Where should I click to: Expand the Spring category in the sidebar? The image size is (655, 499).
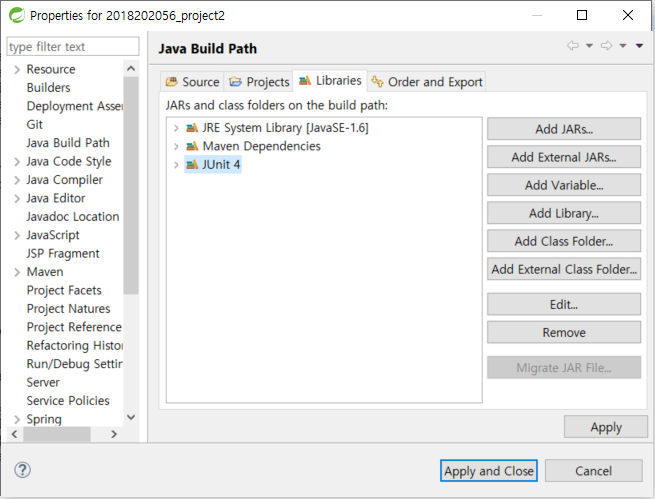pyautogui.click(x=17, y=419)
